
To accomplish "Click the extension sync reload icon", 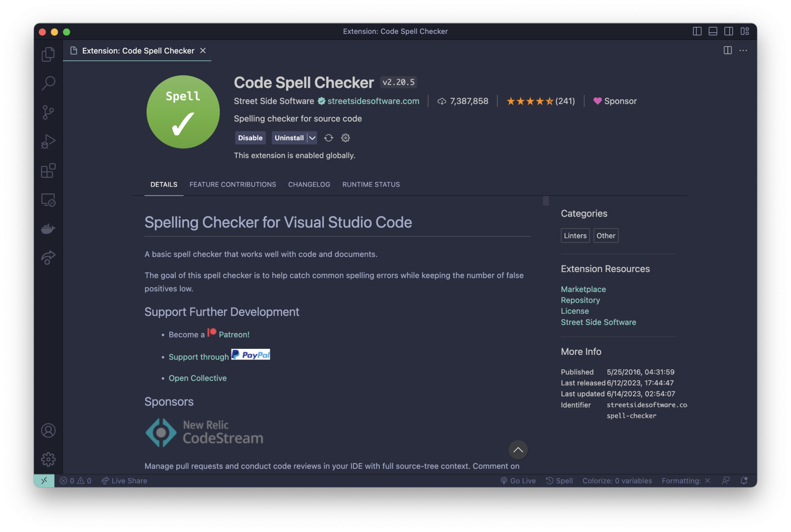I will tap(328, 138).
